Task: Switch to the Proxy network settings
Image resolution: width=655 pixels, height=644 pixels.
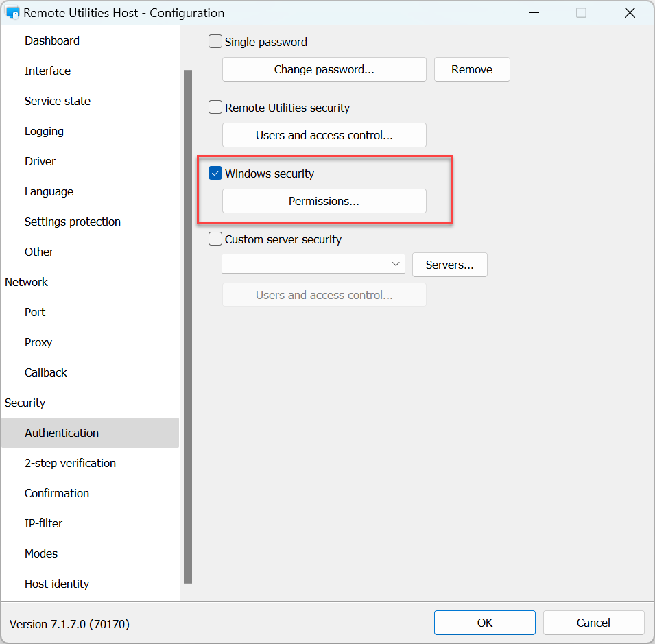Action: point(38,342)
